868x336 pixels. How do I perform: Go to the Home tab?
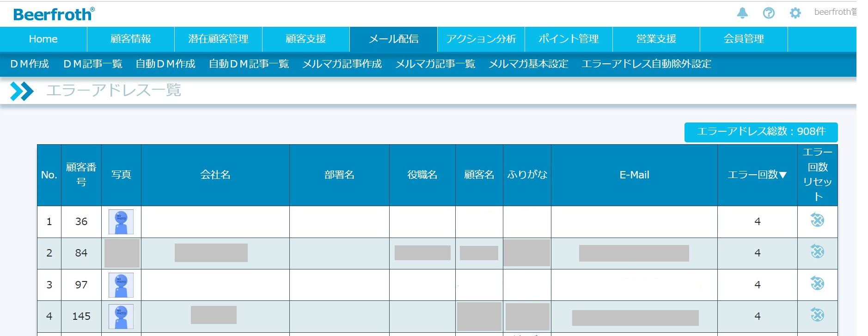coord(43,39)
